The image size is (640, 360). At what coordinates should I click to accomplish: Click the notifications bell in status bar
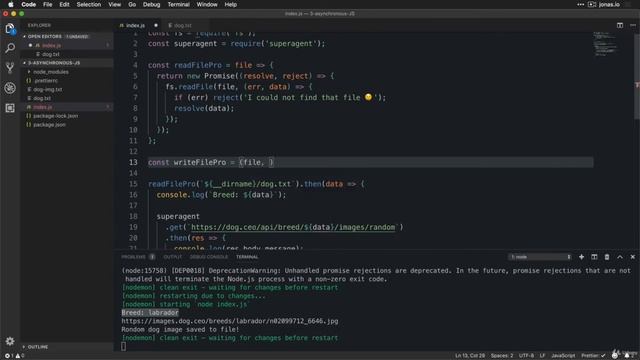pyautogui.click(x=627, y=356)
